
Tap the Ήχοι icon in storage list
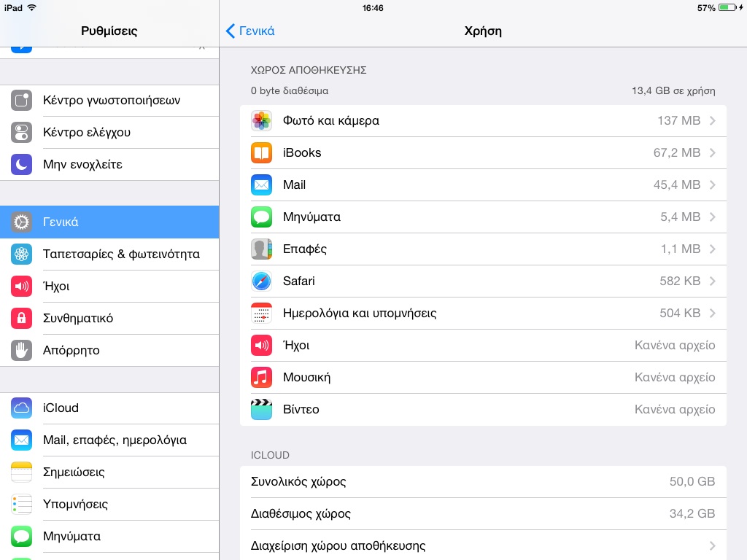point(262,345)
